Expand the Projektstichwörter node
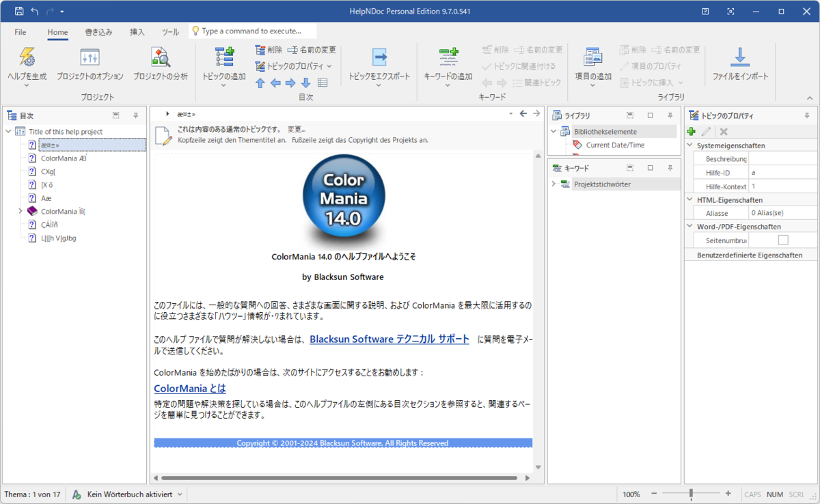 [x=554, y=184]
